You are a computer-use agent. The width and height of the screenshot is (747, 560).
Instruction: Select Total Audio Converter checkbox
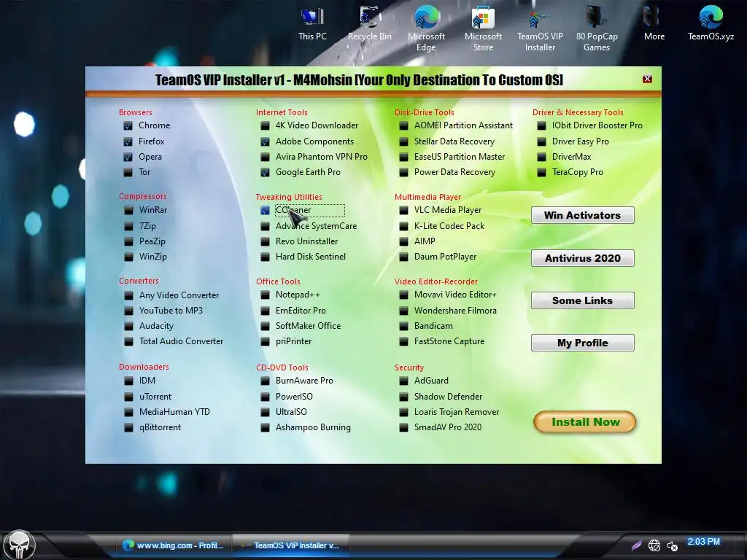tap(128, 341)
